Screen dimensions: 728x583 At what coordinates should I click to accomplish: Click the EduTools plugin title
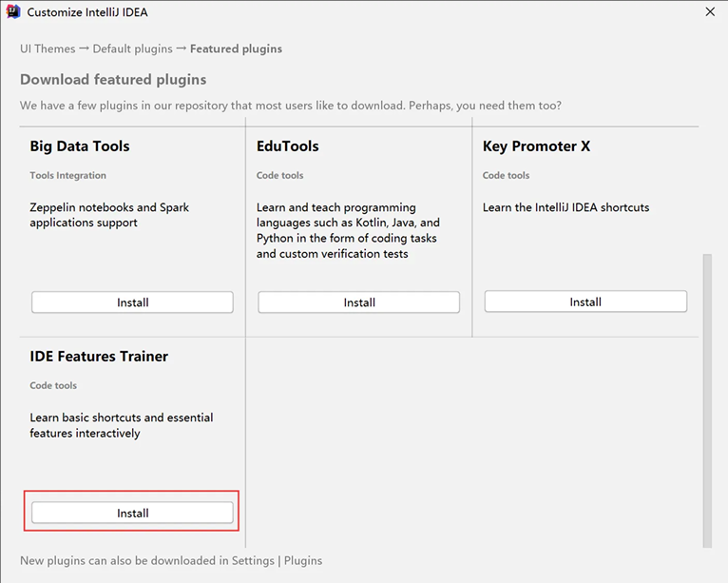(287, 146)
